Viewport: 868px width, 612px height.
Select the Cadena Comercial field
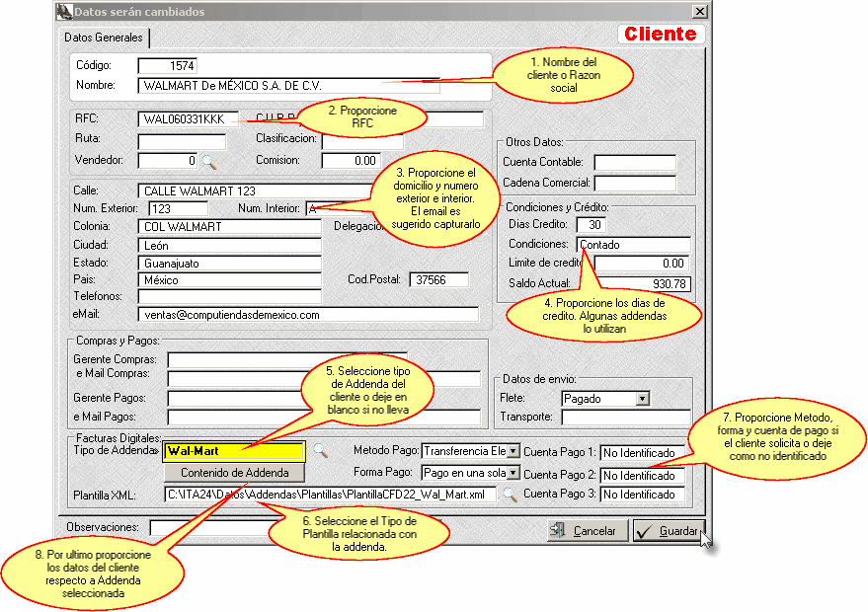[x=635, y=183]
